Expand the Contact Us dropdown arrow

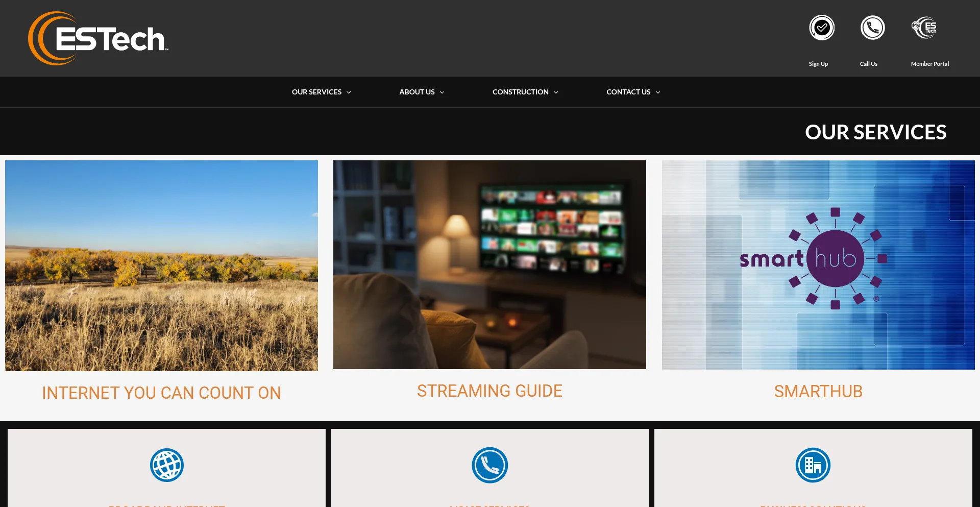tap(658, 92)
